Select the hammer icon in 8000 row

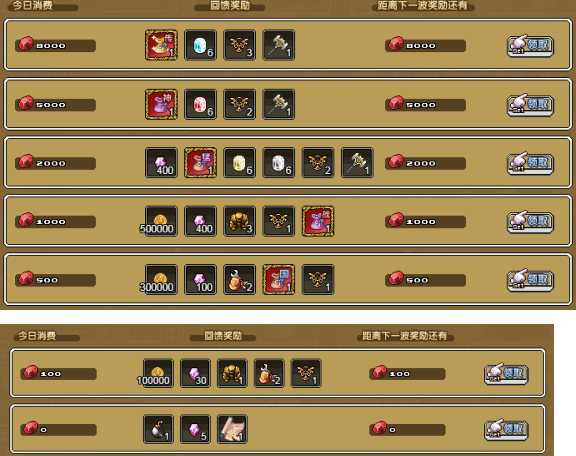278,45
